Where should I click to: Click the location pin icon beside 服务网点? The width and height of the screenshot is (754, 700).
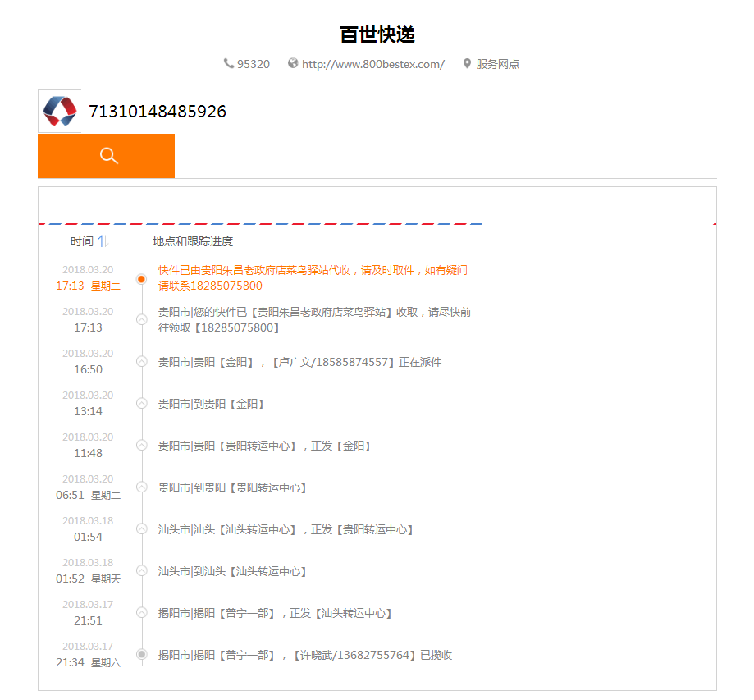point(467,63)
